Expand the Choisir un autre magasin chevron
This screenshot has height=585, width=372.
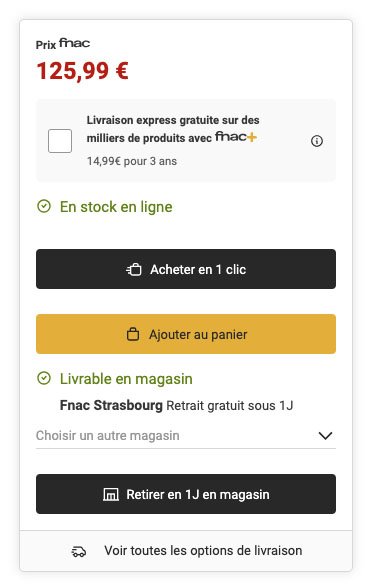325,435
